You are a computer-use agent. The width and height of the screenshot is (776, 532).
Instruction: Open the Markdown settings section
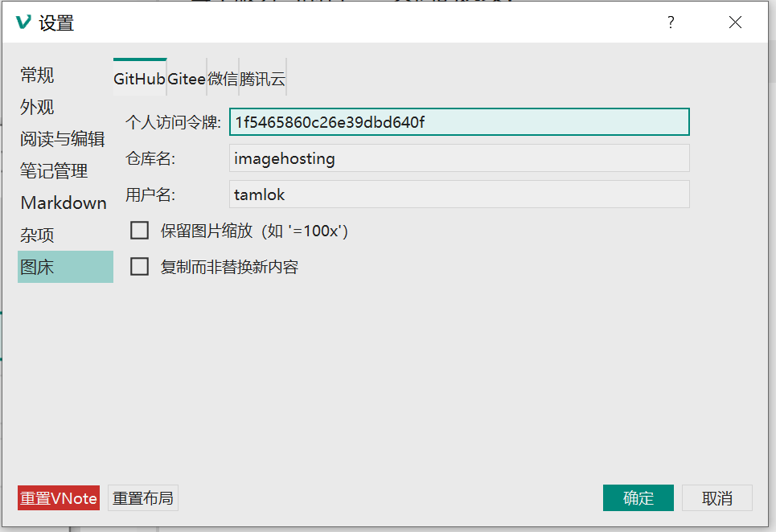point(65,203)
